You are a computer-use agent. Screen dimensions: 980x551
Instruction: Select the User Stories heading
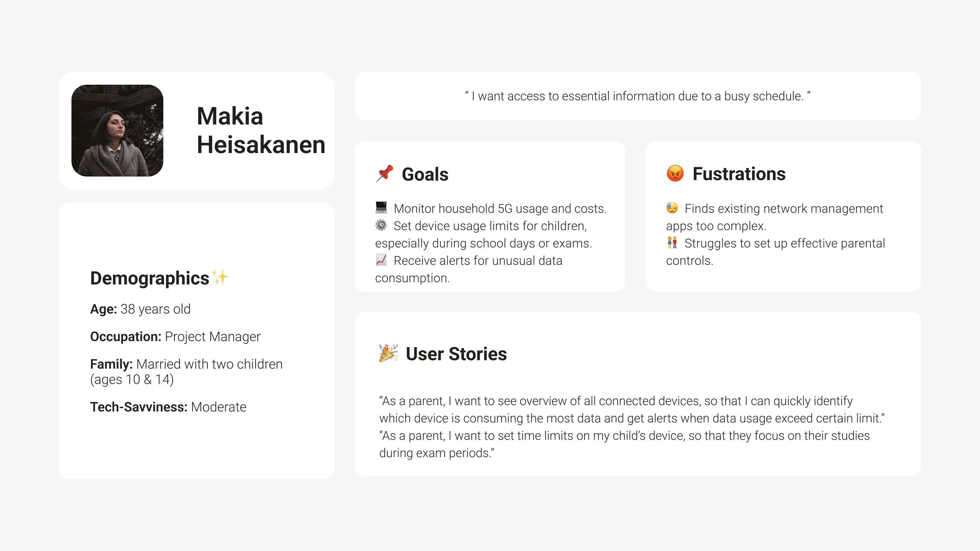pyautogui.click(x=456, y=354)
